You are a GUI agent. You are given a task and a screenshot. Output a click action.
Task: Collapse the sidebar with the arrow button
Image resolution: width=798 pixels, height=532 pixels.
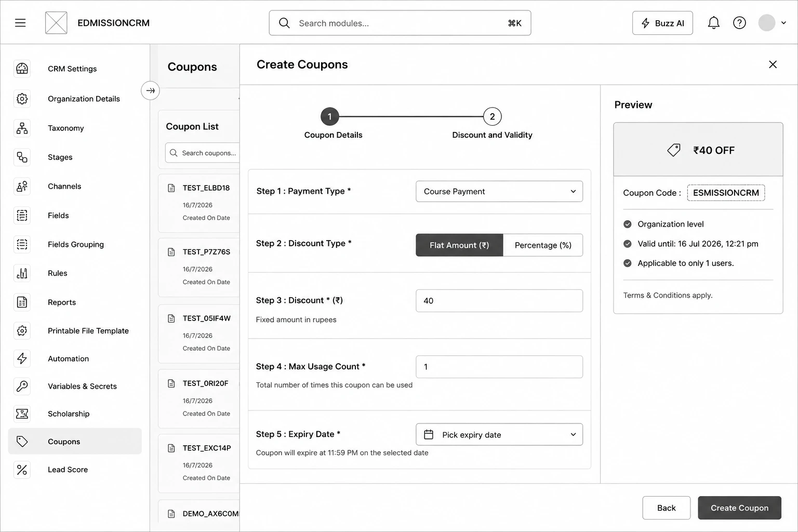[x=150, y=91]
